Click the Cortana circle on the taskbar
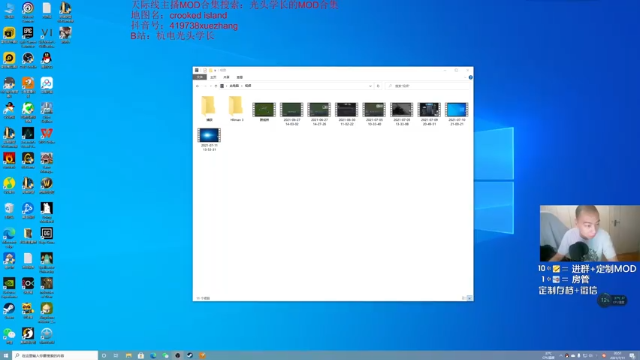 pyautogui.click(x=104, y=356)
